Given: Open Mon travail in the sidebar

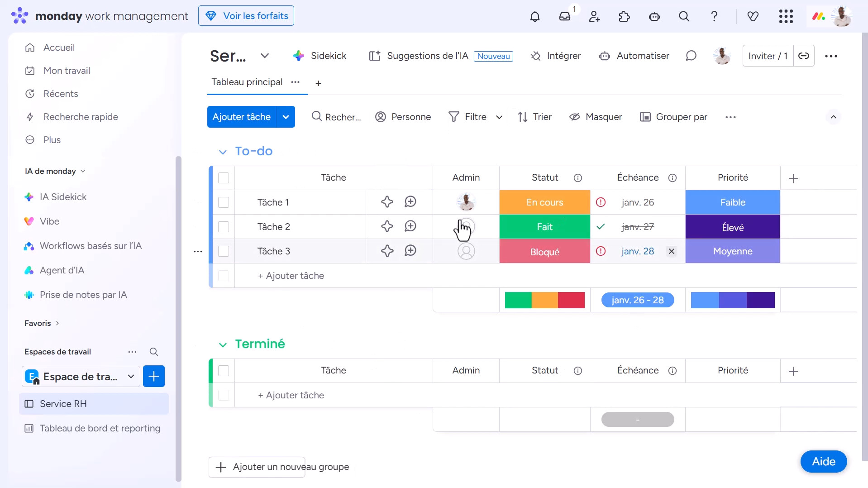Looking at the screenshot, I should [67, 71].
